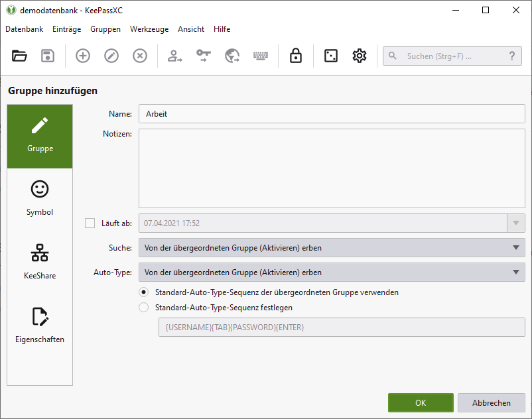Screen dimensions: 532x419
Task: Lock the database with padlock icon
Action: coord(296,56)
